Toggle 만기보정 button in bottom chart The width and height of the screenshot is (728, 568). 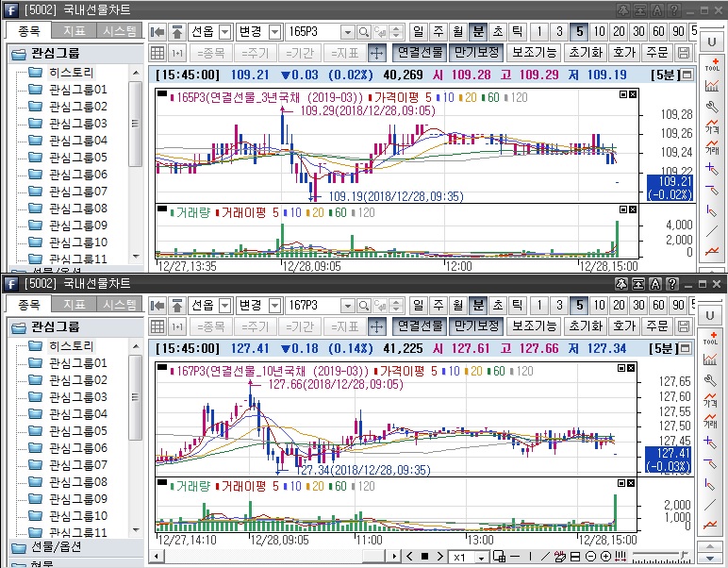473,326
